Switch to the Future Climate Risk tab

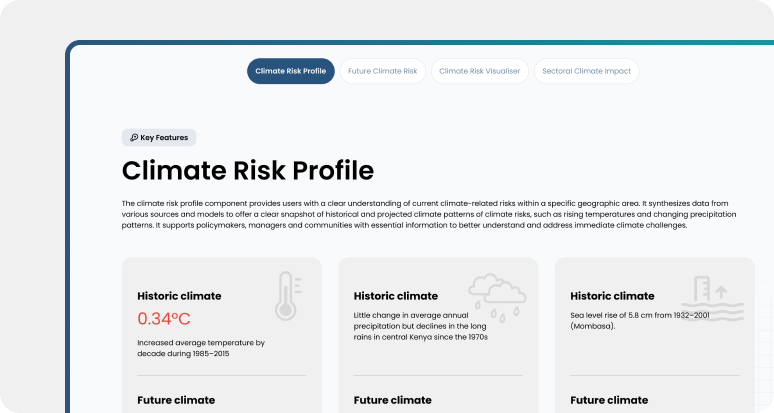coord(383,71)
